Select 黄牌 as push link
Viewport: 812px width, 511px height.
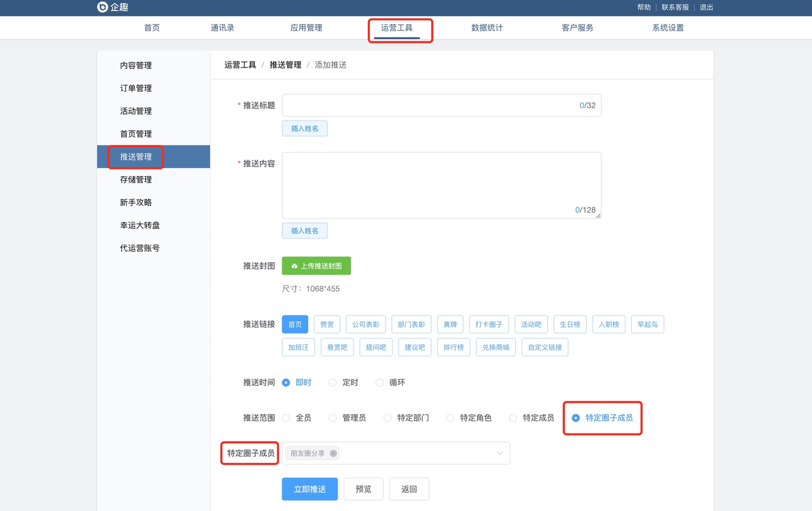click(450, 324)
